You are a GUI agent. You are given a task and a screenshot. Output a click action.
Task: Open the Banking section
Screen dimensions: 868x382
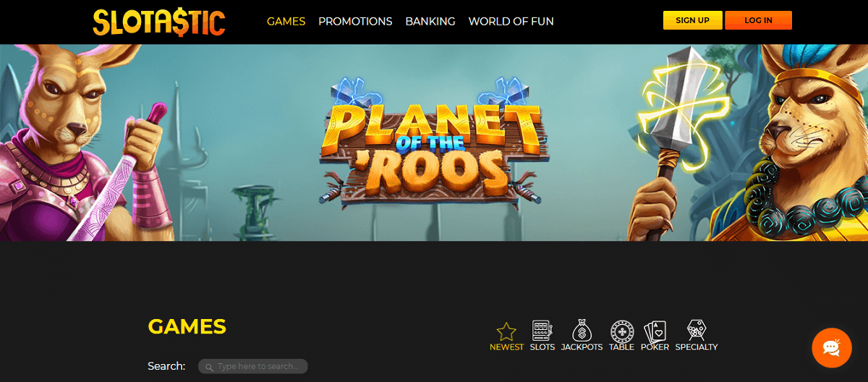coord(430,21)
